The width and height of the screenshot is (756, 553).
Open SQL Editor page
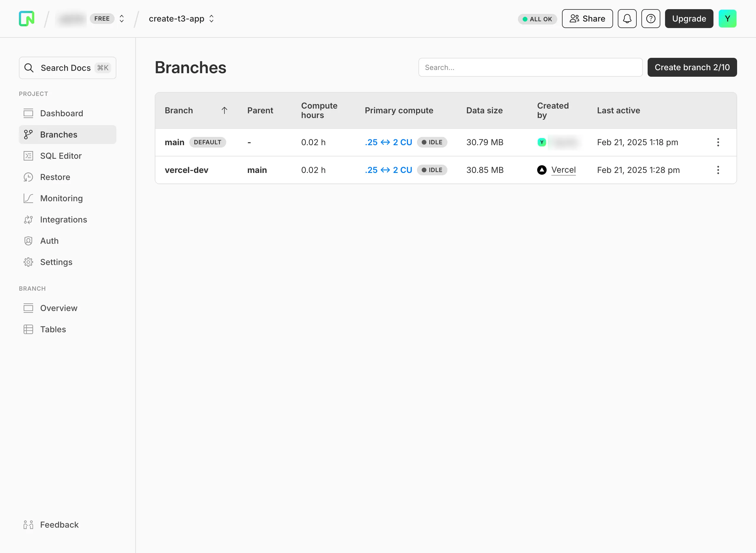click(68, 156)
